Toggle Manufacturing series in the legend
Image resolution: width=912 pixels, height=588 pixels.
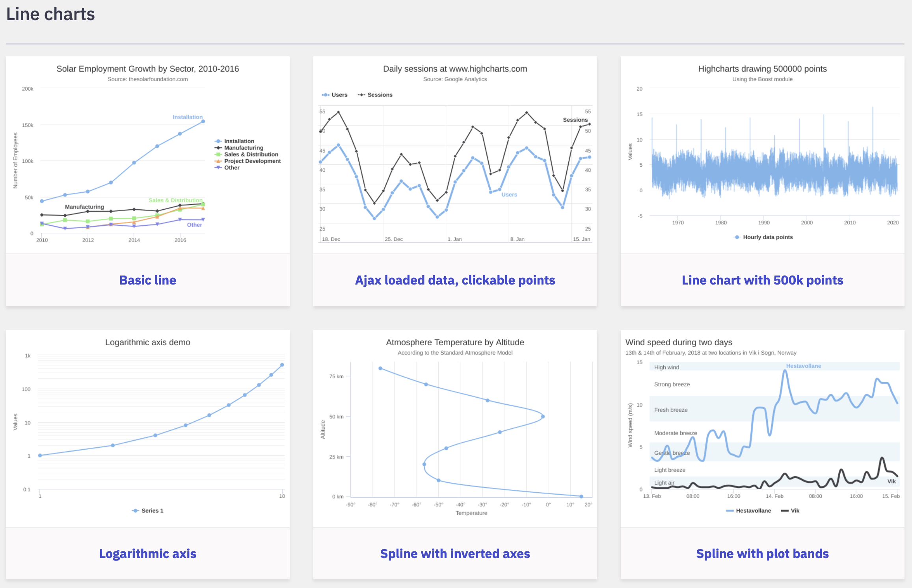pyautogui.click(x=244, y=148)
